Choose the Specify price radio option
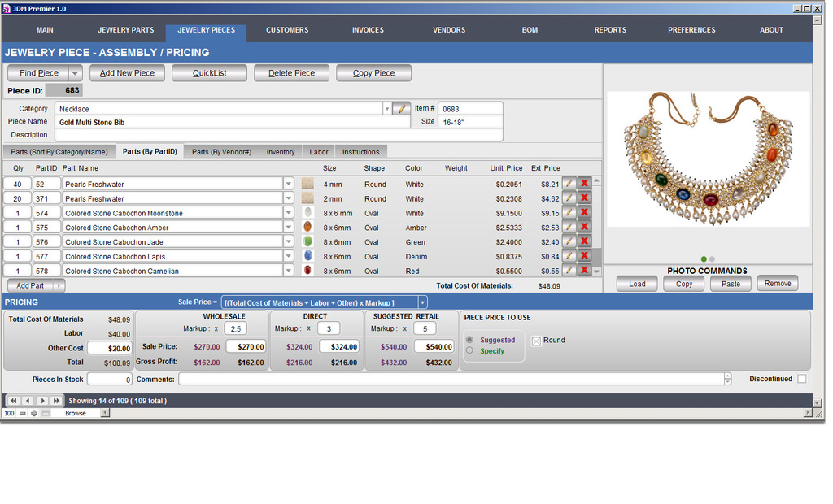 point(469,350)
